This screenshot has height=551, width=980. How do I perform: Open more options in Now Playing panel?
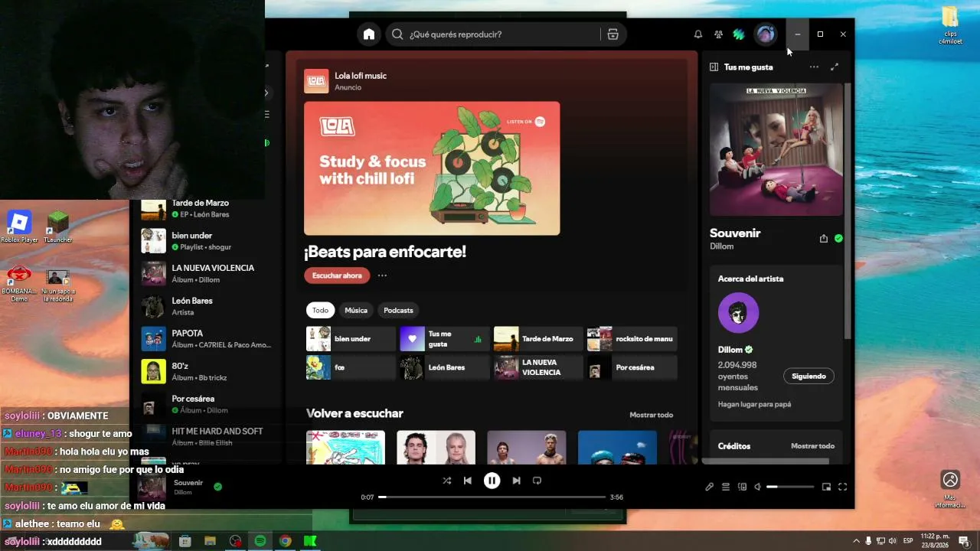[814, 67]
